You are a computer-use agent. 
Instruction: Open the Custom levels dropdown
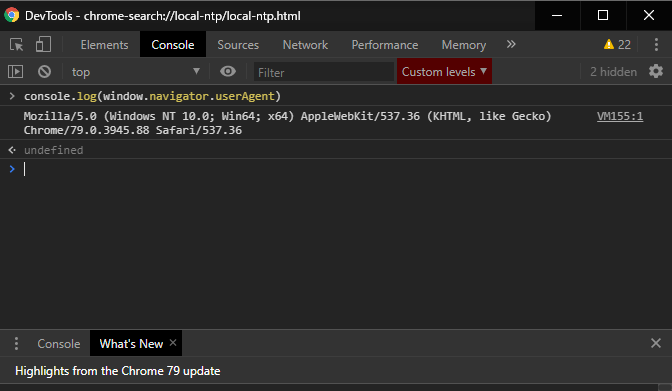(444, 71)
